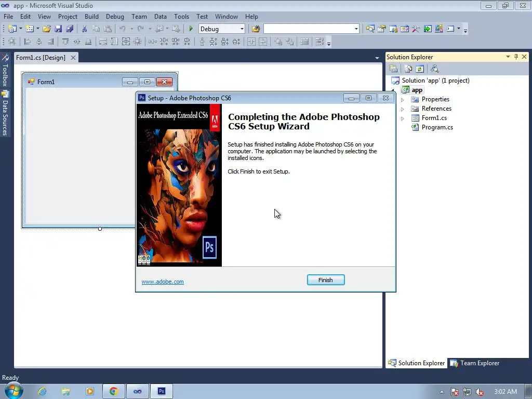Click the Start Debugging green arrow
The width and height of the screenshot is (532, 399).
pos(191,29)
